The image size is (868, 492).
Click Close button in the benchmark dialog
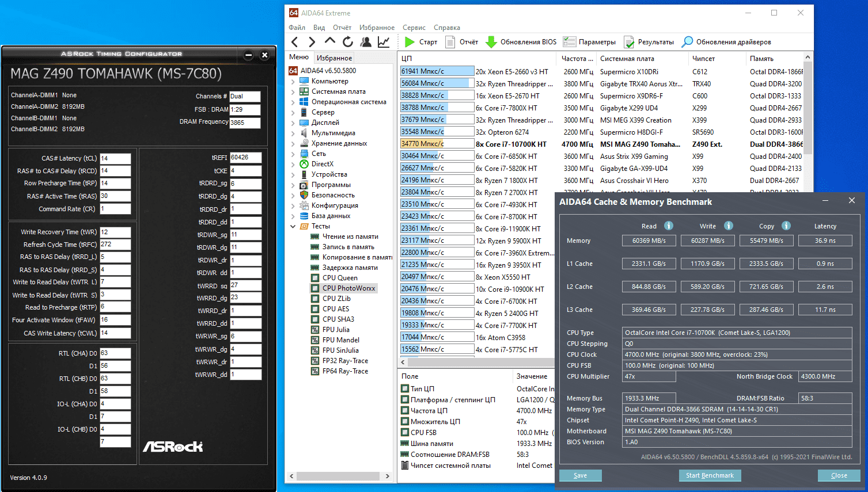pyautogui.click(x=839, y=475)
